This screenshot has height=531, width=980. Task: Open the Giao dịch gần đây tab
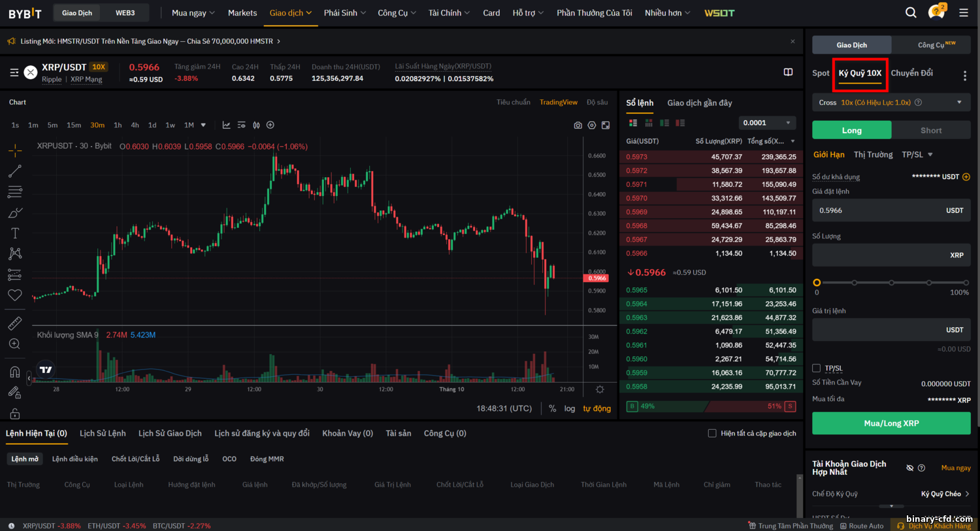tap(700, 103)
